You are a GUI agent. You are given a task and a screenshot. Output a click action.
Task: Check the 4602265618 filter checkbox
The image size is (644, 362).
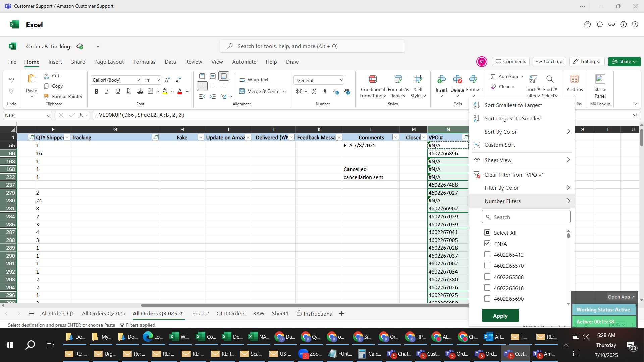coord(487,288)
